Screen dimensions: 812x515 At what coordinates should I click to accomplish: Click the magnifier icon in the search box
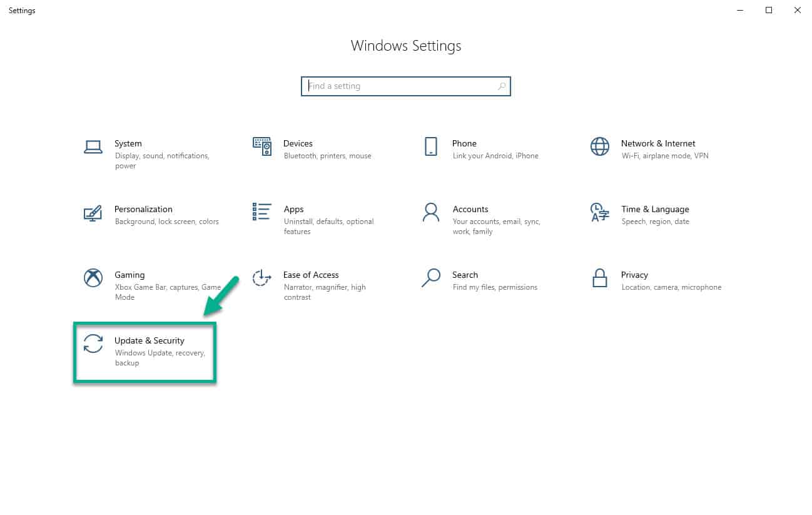coord(502,86)
